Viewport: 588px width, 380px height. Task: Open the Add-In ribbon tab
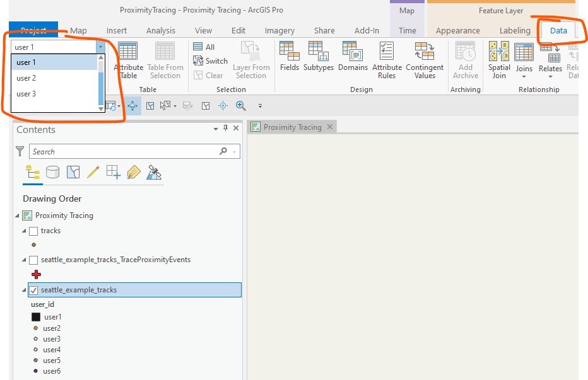tap(367, 31)
